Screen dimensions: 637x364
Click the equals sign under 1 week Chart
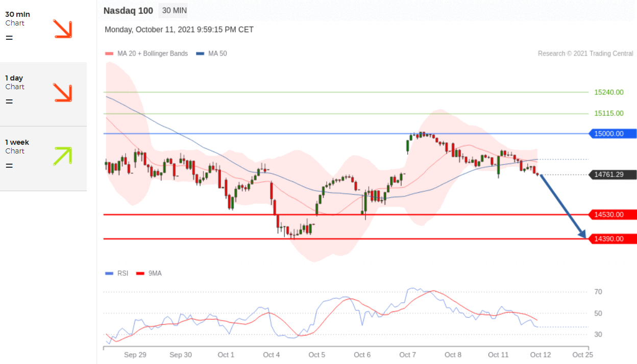pyautogui.click(x=9, y=166)
